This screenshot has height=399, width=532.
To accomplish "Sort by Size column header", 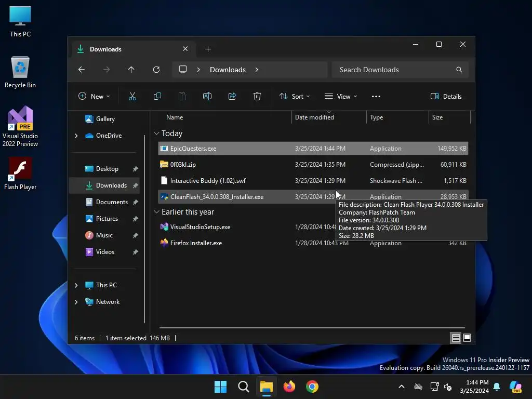I will point(449,117).
